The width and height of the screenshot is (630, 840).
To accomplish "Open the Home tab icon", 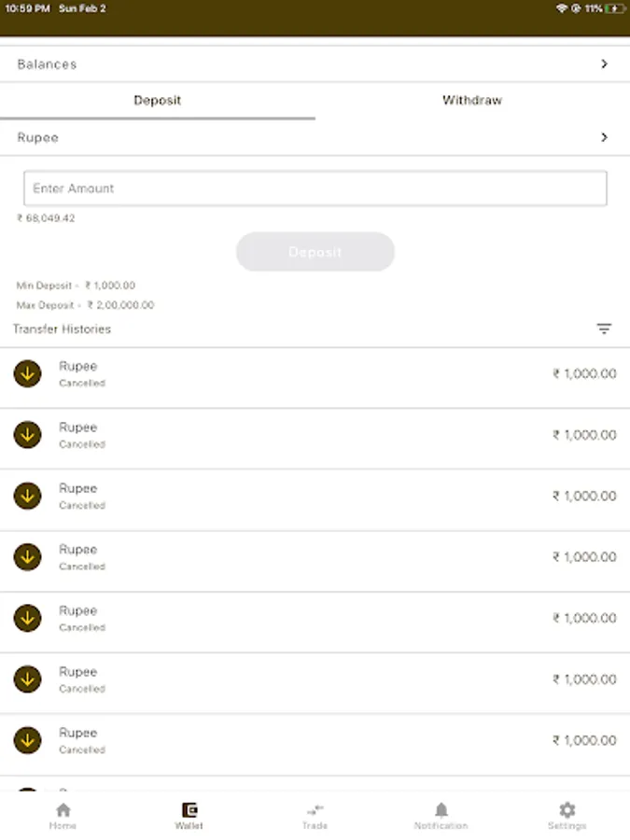I will [x=63, y=810].
